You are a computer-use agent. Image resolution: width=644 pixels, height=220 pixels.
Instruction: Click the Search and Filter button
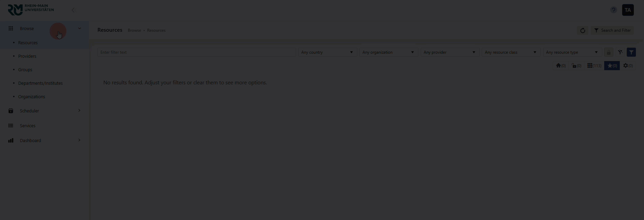(612, 30)
